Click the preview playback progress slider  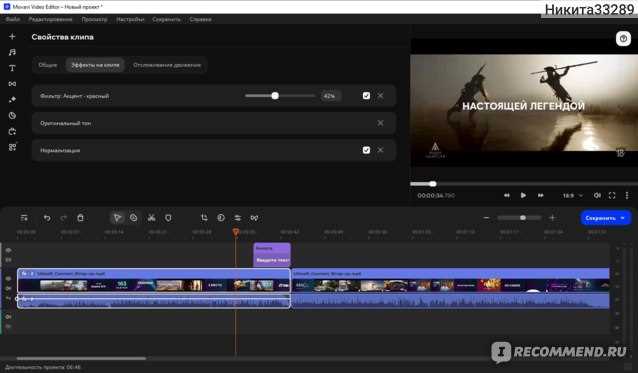pos(524,184)
